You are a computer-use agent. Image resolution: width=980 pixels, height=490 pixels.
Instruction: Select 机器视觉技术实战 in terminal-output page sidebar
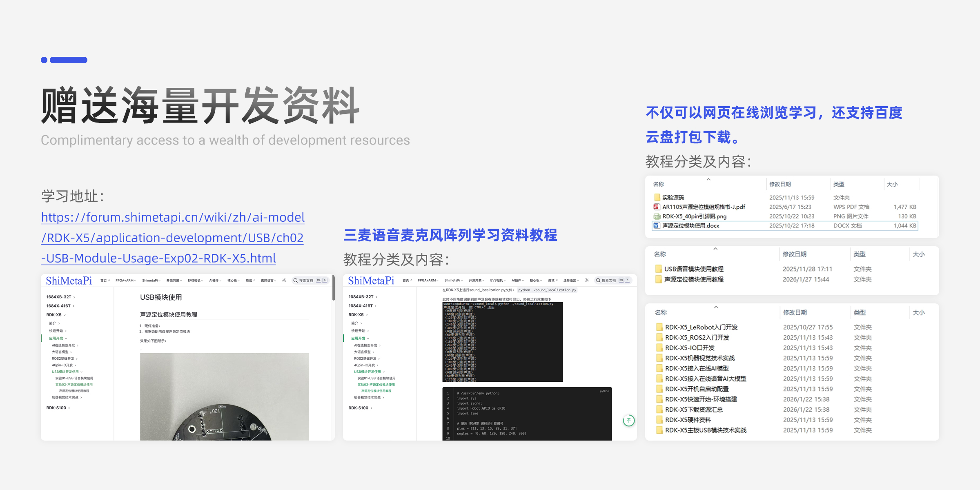[369, 397]
